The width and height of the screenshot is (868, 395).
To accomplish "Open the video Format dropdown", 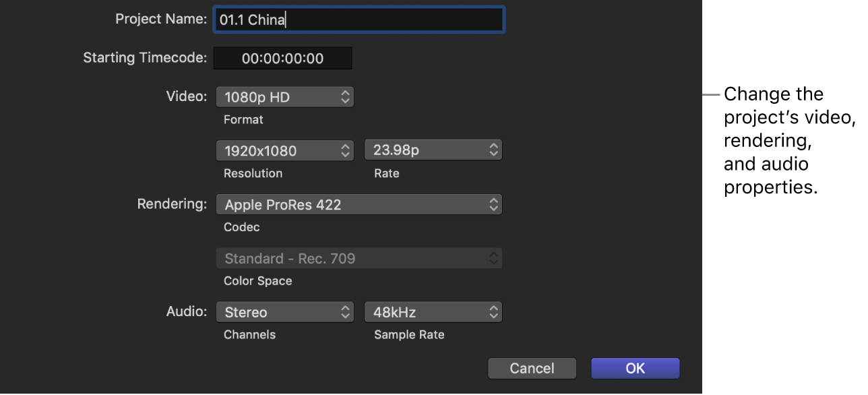I will click(x=284, y=96).
